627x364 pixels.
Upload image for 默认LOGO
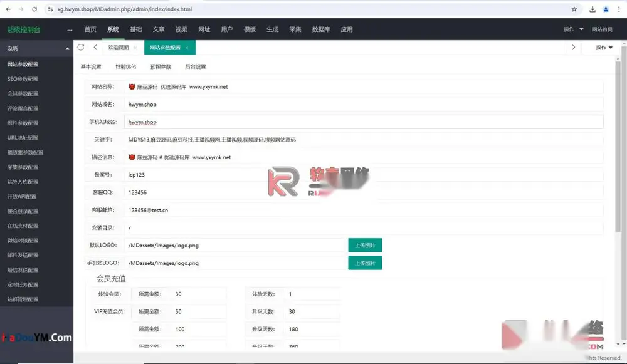(365, 246)
